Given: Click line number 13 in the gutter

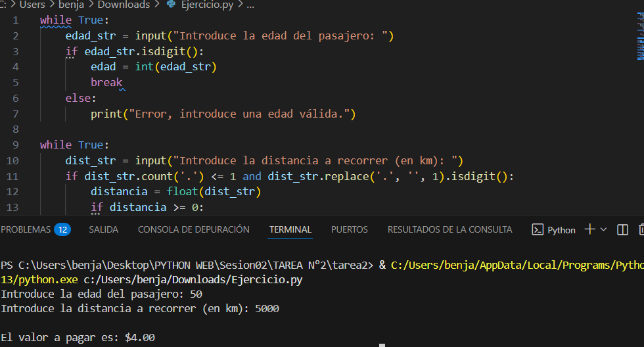Looking at the screenshot, I should [12, 208].
